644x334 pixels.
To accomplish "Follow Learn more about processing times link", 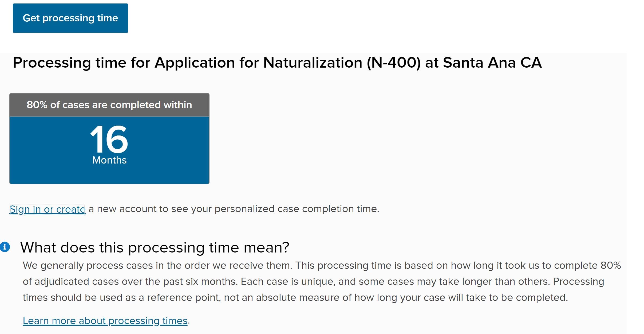I will click(105, 321).
